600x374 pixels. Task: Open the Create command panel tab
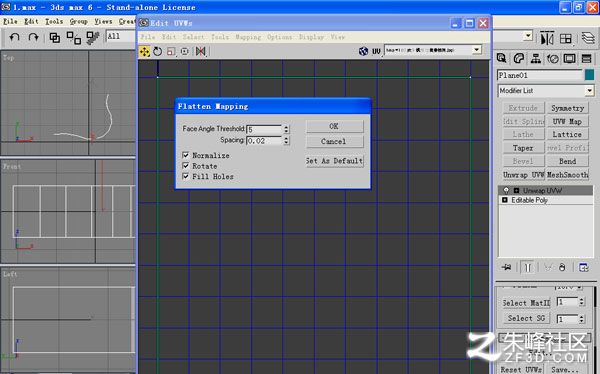[x=502, y=58]
